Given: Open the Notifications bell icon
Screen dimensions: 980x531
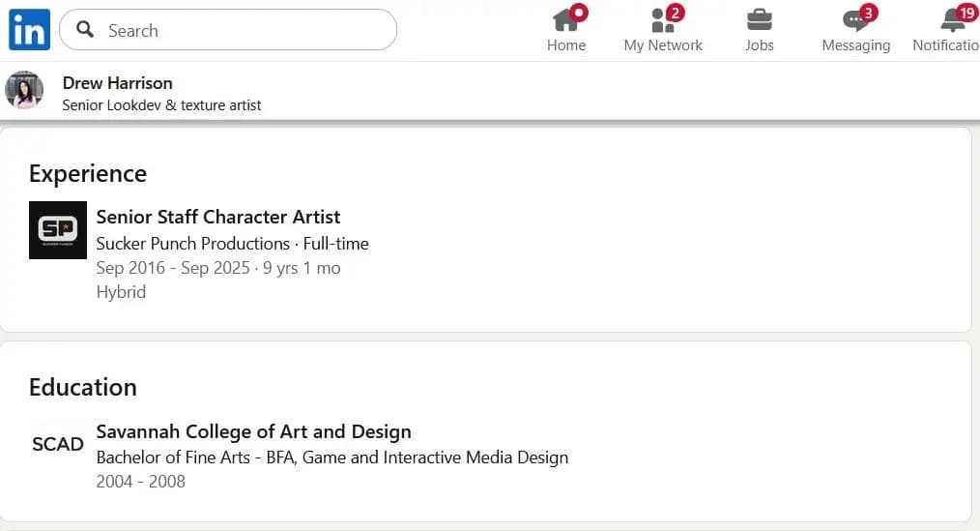Looking at the screenshot, I should click(952, 20).
